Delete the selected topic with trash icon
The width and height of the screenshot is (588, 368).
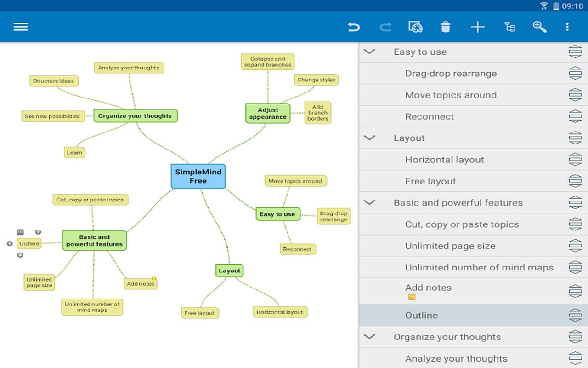tap(446, 27)
